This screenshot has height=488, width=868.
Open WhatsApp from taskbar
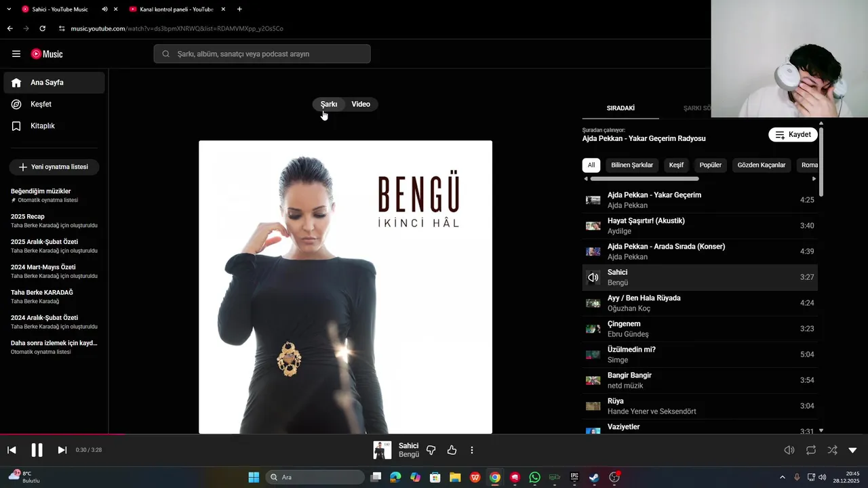pyautogui.click(x=534, y=477)
